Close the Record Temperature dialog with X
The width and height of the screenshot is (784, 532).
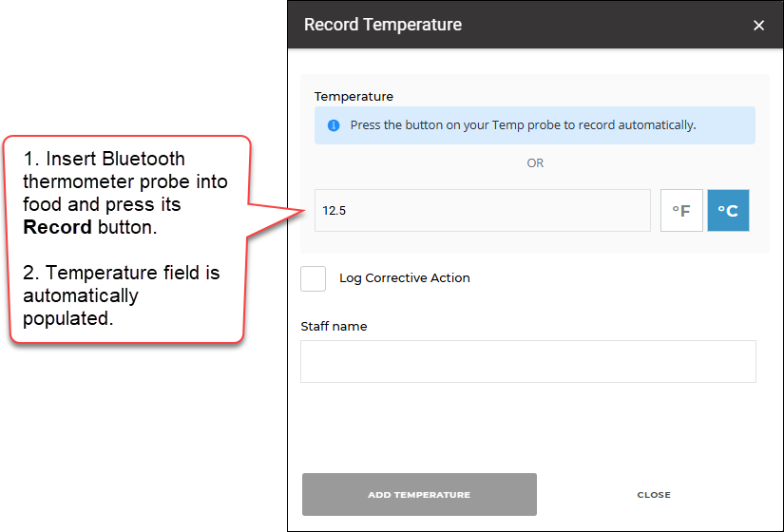(x=758, y=25)
